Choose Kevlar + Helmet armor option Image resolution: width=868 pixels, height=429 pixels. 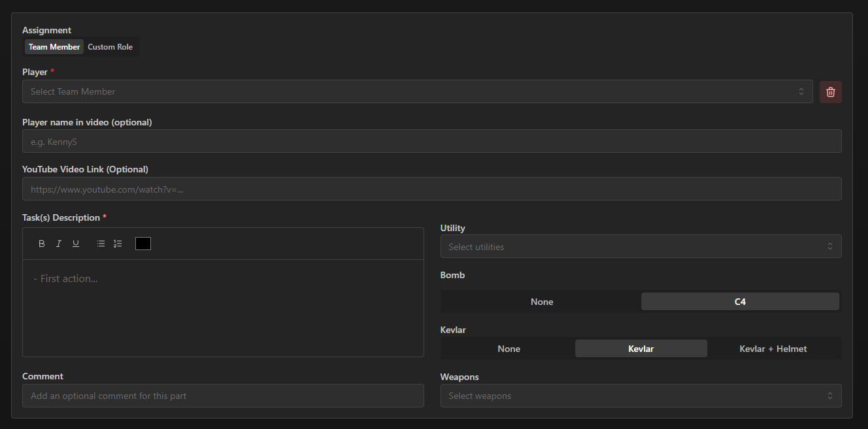[x=773, y=348]
